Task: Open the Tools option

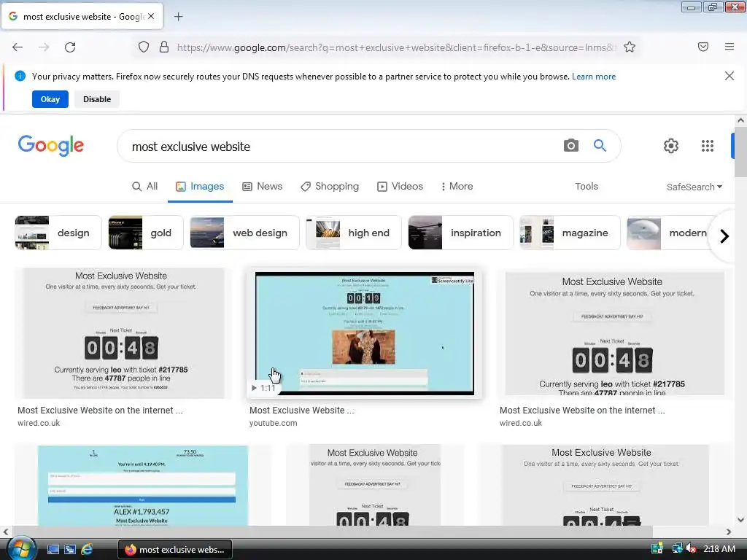Action: (x=586, y=186)
